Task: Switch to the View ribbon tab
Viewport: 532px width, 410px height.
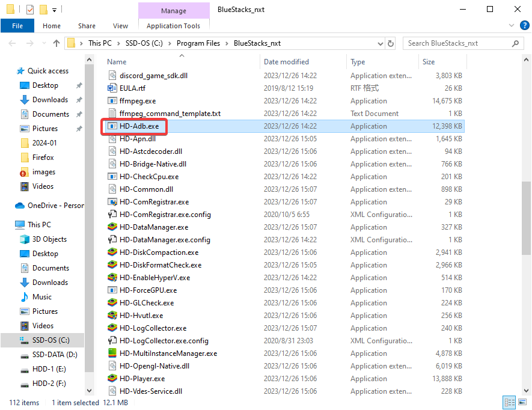Action: (120, 26)
